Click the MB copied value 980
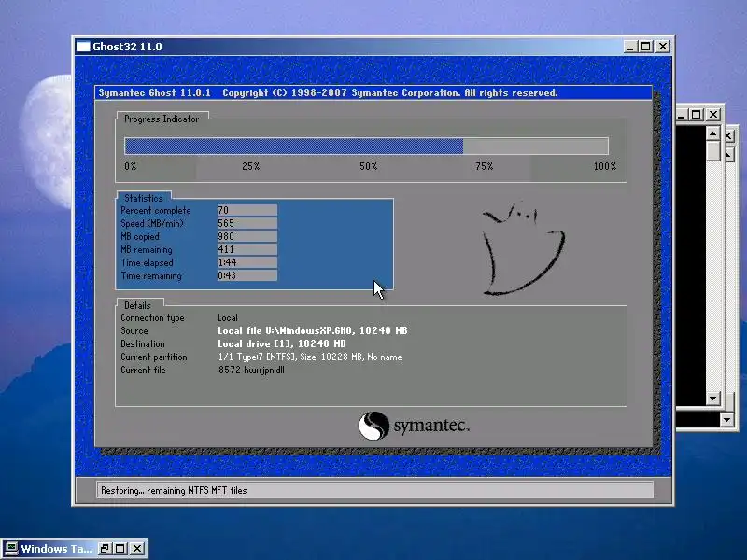The width and height of the screenshot is (747, 560). pos(247,237)
